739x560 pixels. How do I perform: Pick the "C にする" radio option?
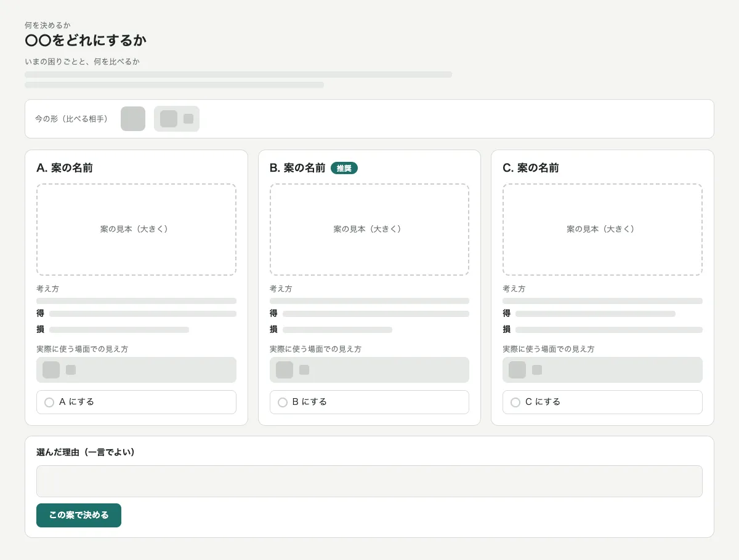pos(602,402)
